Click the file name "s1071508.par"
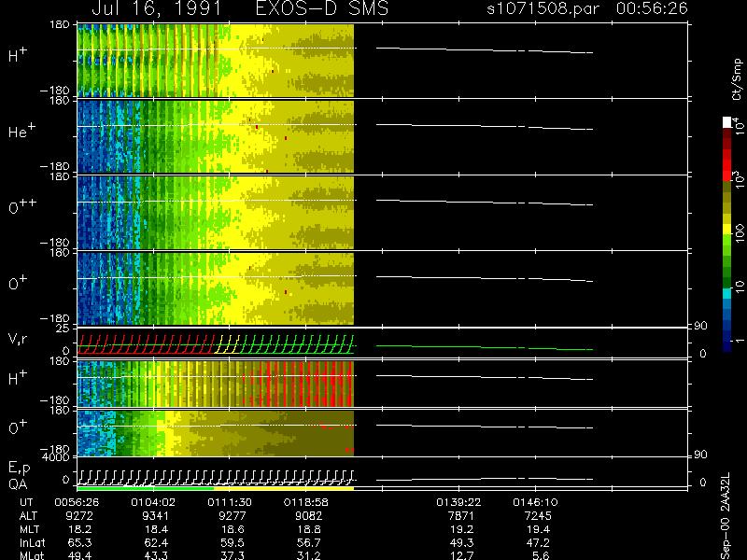This screenshot has width=747, height=560. pyautogui.click(x=543, y=8)
